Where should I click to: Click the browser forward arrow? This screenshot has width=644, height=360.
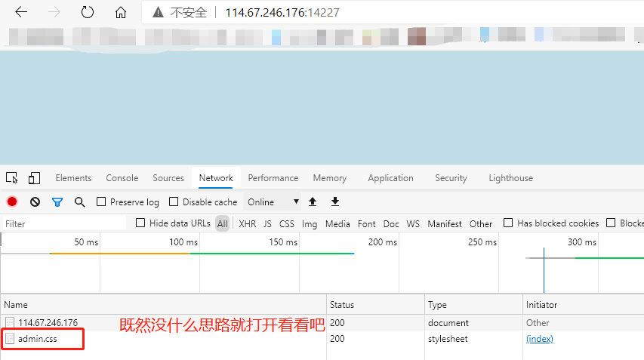(x=54, y=12)
